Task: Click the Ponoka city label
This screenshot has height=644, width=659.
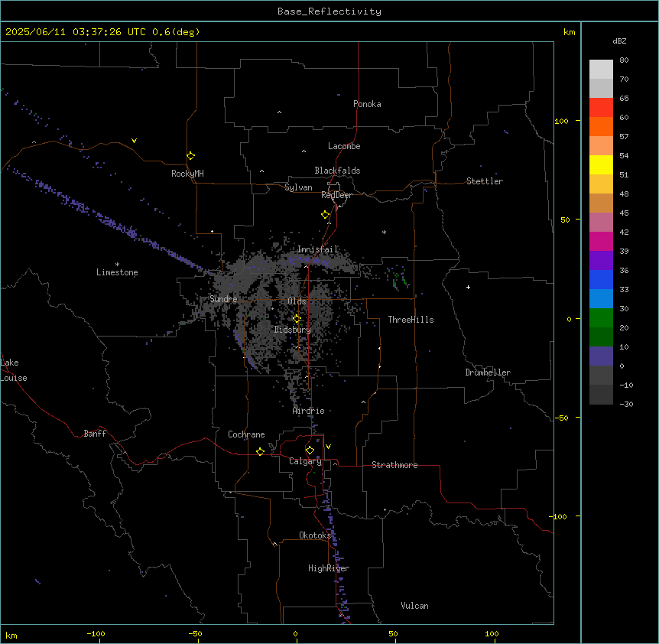Action: coord(367,104)
